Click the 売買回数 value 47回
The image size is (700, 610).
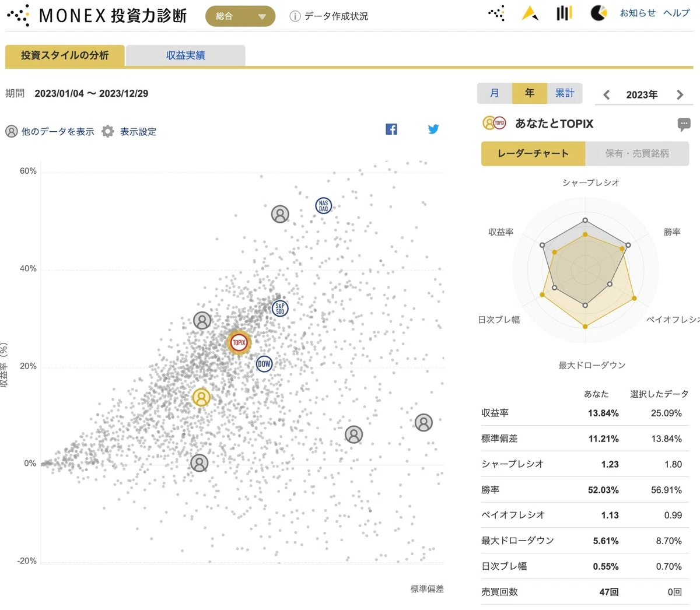pos(609,592)
